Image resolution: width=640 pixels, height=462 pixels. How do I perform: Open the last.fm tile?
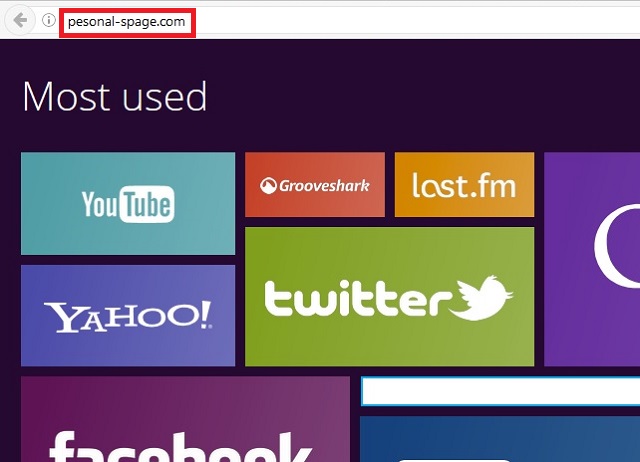464,184
